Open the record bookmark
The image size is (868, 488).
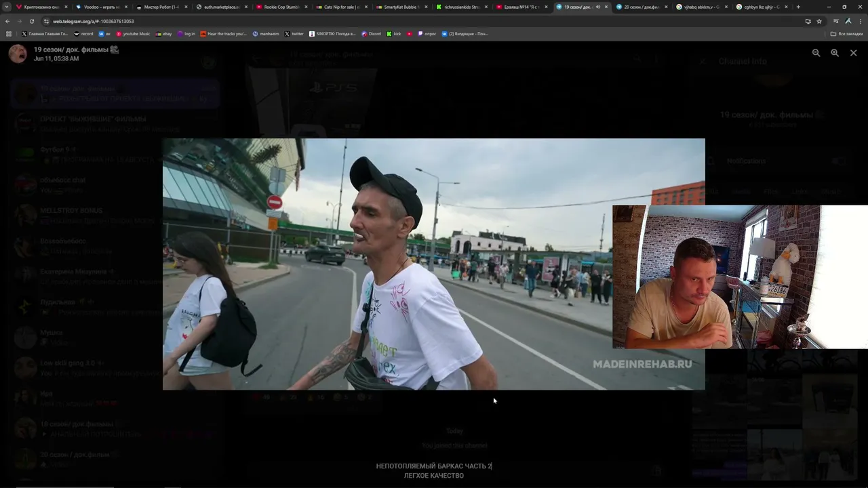tap(84, 34)
